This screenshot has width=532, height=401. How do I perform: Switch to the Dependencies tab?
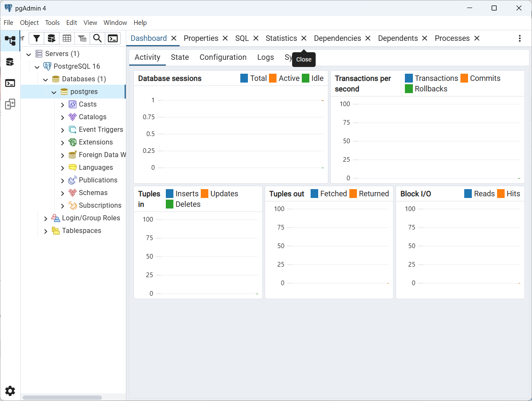pyautogui.click(x=338, y=38)
